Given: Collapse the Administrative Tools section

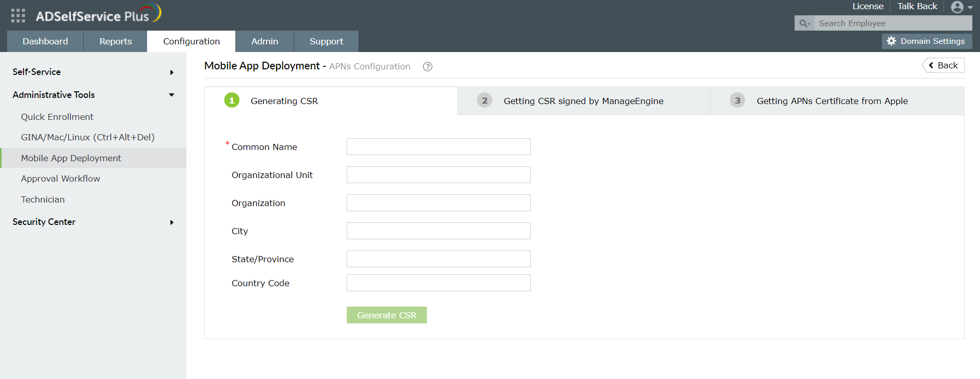Looking at the screenshot, I should point(172,95).
